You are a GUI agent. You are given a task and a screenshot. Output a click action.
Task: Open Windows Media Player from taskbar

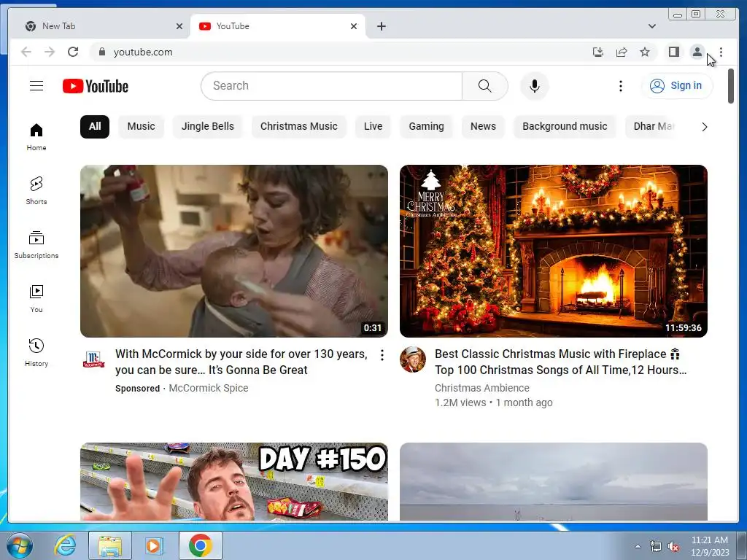click(x=154, y=545)
